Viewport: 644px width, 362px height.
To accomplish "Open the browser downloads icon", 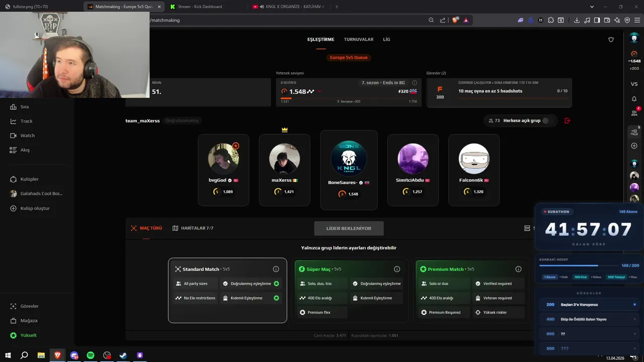I will [577, 20].
